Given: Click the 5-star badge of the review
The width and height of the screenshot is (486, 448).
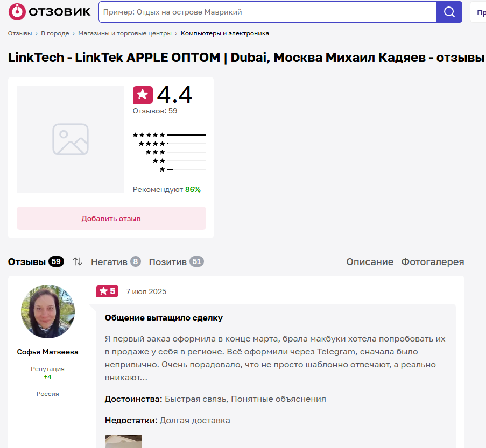Looking at the screenshot, I should 107,291.
